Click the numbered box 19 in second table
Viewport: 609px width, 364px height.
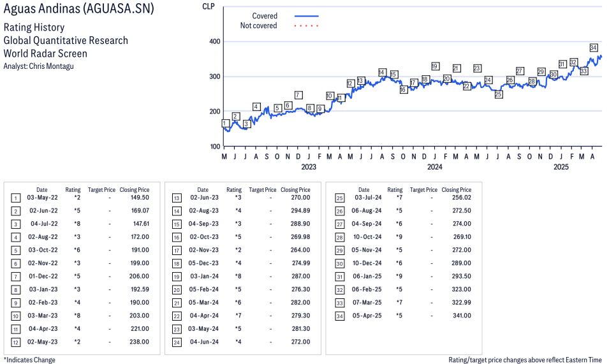pyautogui.click(x=177, y=277)
